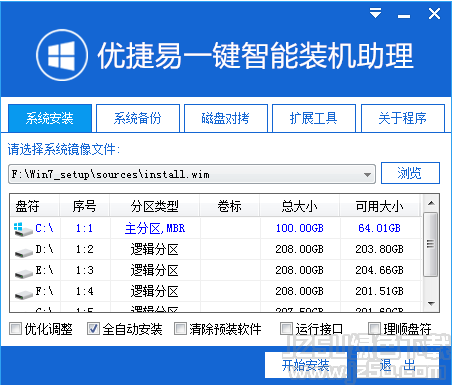Click the 开始安装 button
This screenshot has height=385, width=452.
[x=306, y=365]
